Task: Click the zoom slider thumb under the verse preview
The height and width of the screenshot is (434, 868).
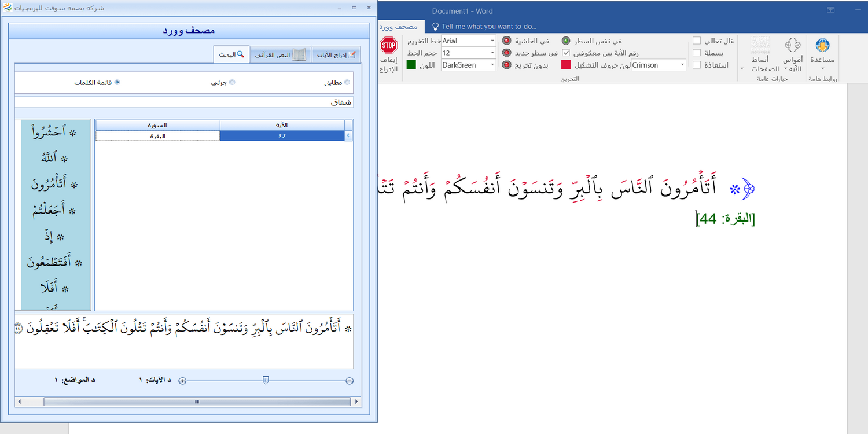Action: pos(266,380)
